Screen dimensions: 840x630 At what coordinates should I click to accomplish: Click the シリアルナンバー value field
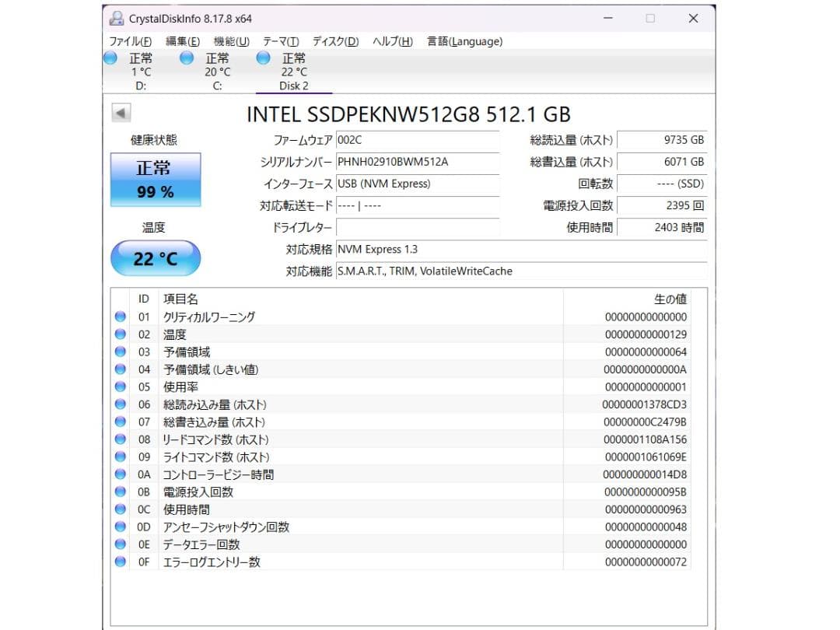point(420,162)
